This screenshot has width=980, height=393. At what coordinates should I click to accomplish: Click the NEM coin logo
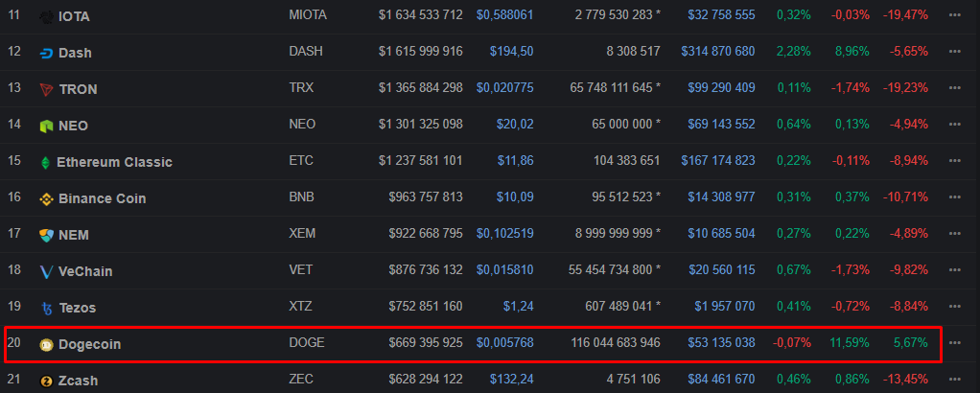(46, 235)
